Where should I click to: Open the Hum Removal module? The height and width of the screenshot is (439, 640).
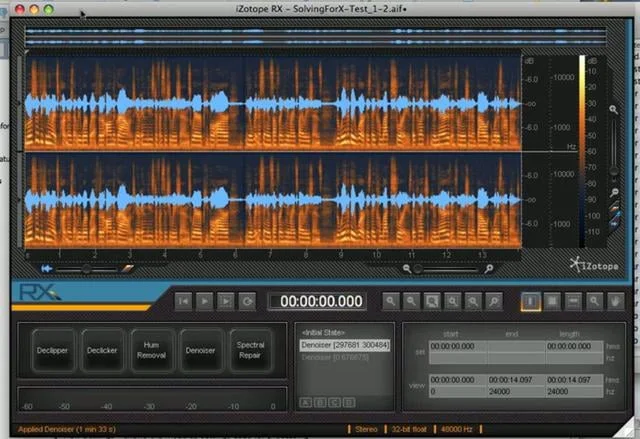[x=151, y=350]
